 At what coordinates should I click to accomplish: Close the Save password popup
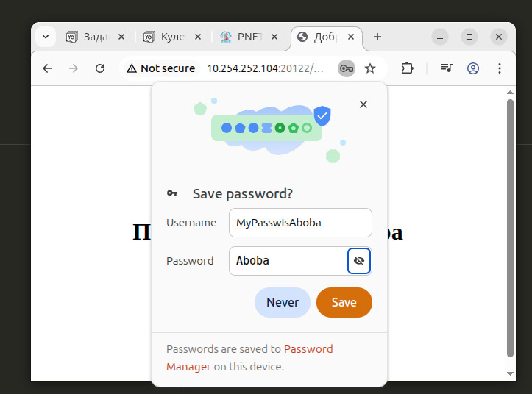click(x=363, y=104)
